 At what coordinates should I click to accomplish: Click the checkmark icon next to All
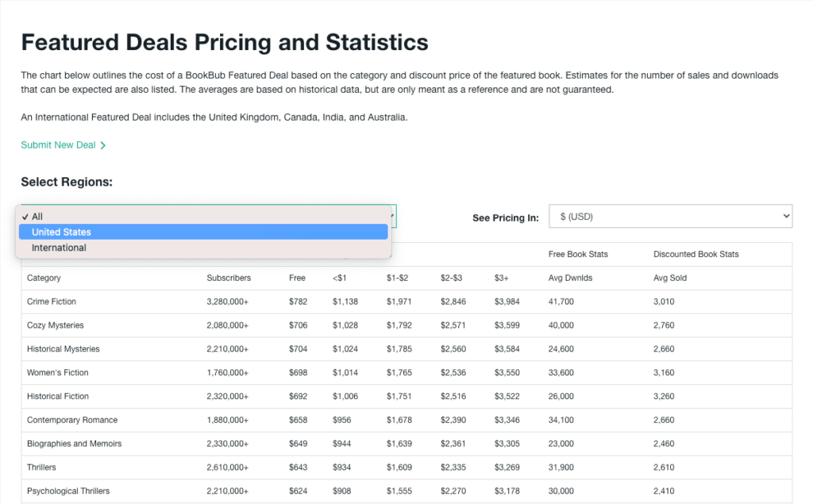point(25,217)
